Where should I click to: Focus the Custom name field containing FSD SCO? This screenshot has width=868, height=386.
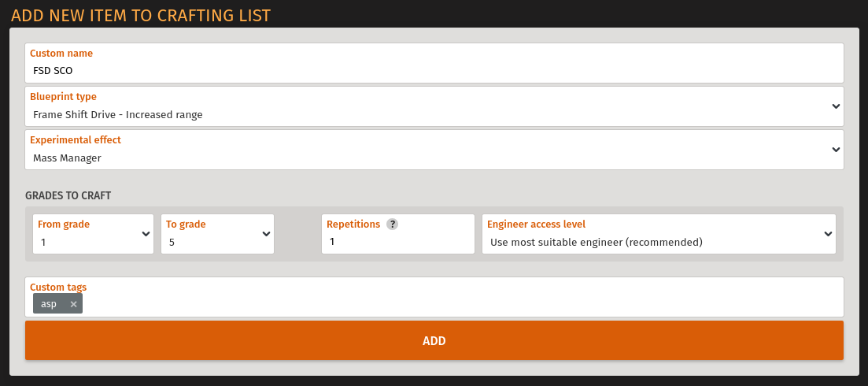pos(434,63)
